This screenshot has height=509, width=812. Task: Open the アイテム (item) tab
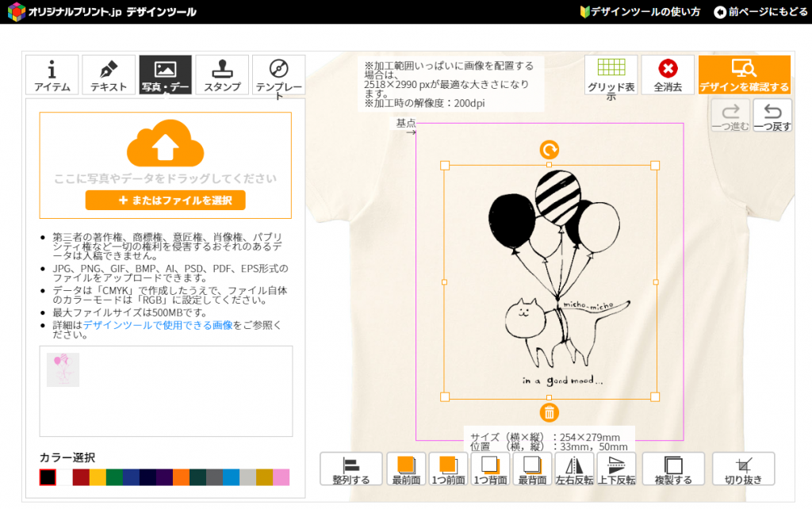(52, 75)
